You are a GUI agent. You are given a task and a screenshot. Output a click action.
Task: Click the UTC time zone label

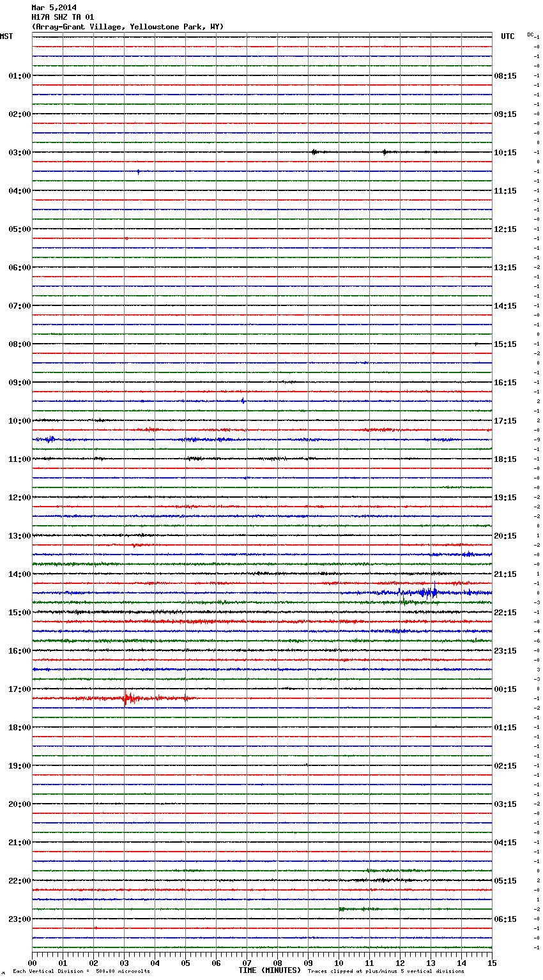click(507, 36)
